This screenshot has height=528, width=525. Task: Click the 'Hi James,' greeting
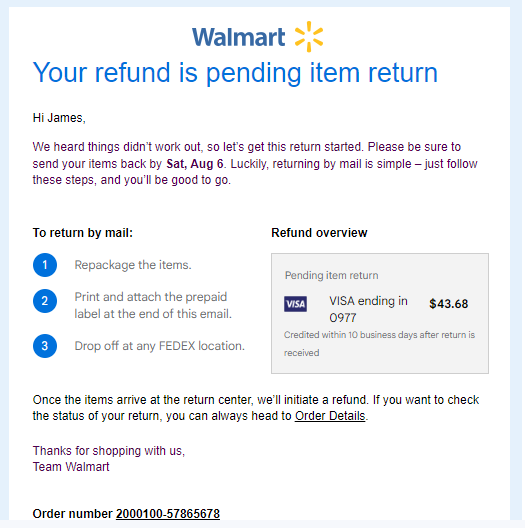pyautogui.click(x=59, y=118)
